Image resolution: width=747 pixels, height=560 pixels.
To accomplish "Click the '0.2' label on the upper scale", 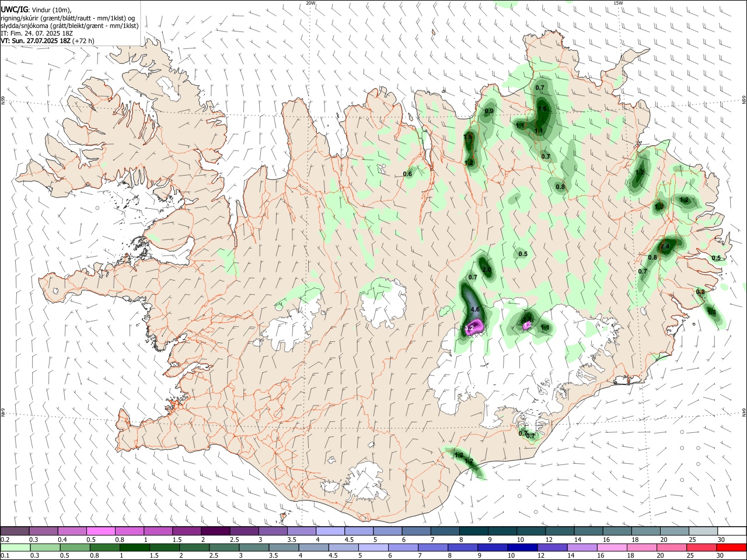I will click(x=5, y=540).
